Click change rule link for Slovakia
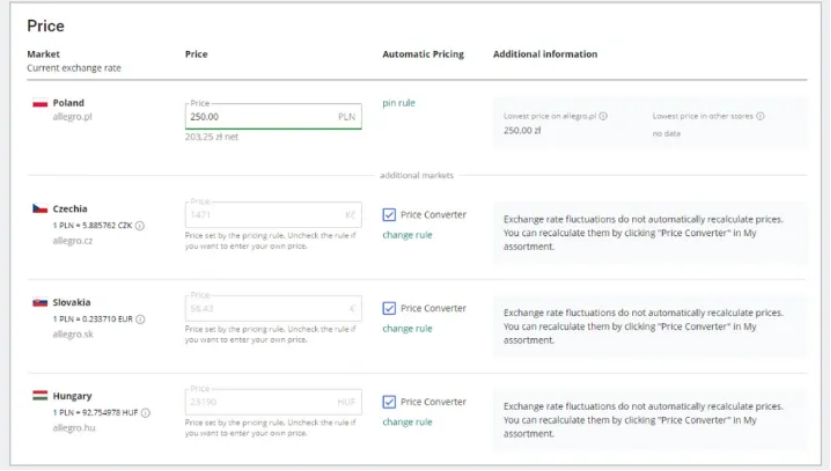Viewport: 831px width, 471px height. [407, 329]
